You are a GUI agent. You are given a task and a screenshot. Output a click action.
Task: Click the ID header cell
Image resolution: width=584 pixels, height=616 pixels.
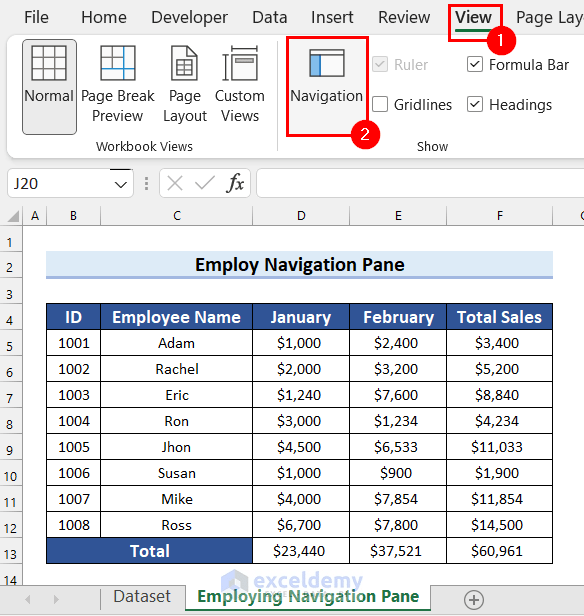[73, 317]
